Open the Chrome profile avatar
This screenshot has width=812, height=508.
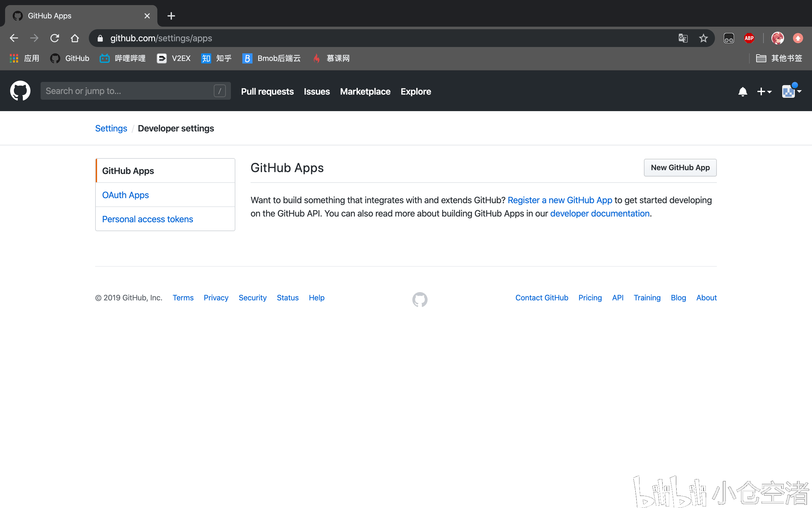777,38
